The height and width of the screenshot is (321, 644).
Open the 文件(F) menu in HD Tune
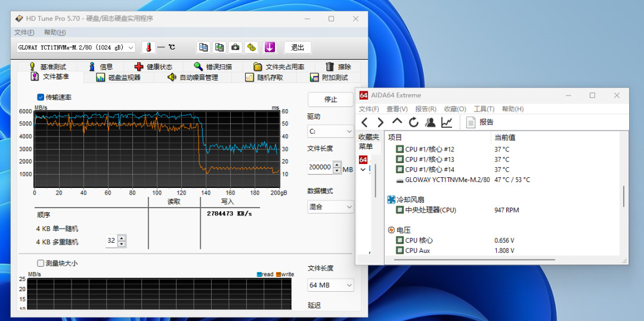pos(24,32)
